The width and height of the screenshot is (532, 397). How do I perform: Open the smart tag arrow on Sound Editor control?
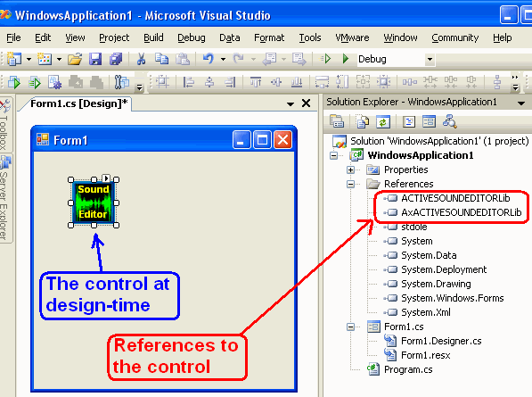point(106,178)
